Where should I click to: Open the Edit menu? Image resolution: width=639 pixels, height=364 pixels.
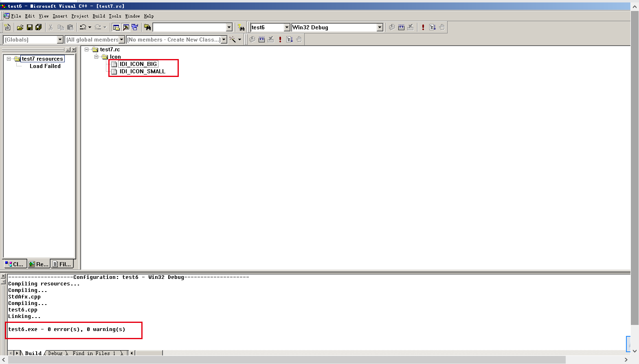pyautogui.click(x=30, y=16)
